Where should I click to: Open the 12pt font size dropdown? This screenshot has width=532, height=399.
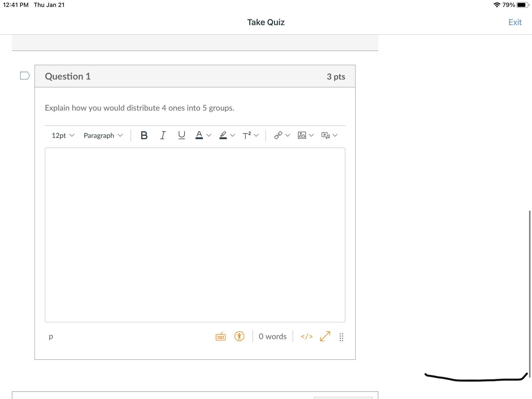coord(63,135)
